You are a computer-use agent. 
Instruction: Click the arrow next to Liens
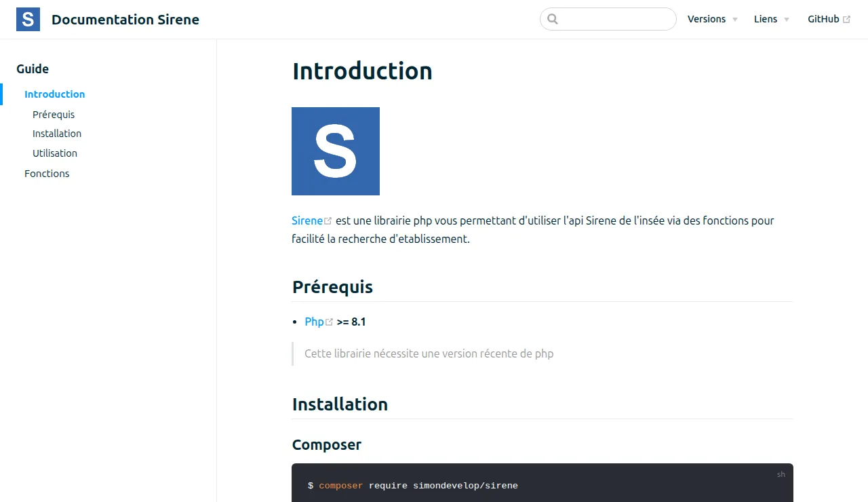(x=787, y=20)
